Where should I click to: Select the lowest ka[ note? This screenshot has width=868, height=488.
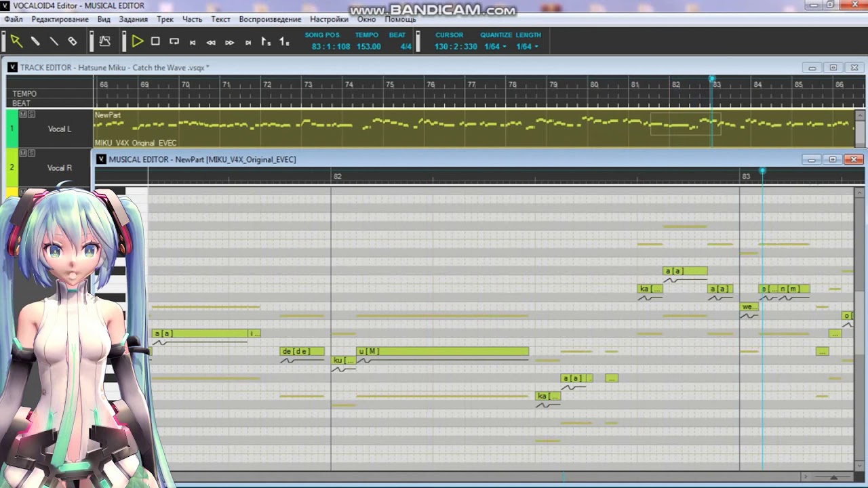click(x=548, y=396)
